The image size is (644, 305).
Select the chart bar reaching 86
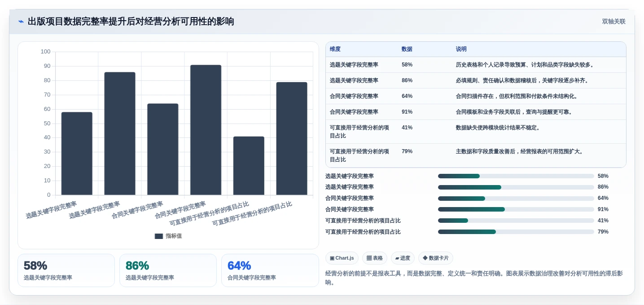(120, 133)
